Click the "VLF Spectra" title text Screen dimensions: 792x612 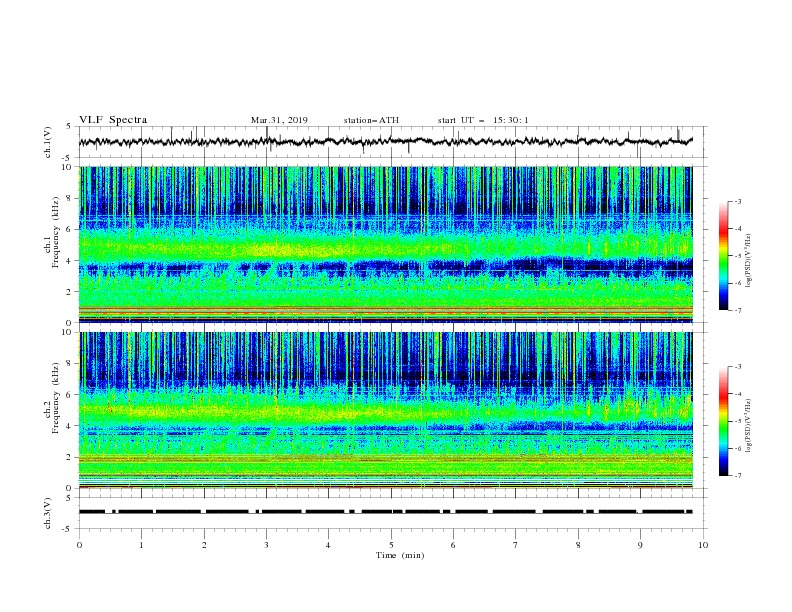coord(113,120)
